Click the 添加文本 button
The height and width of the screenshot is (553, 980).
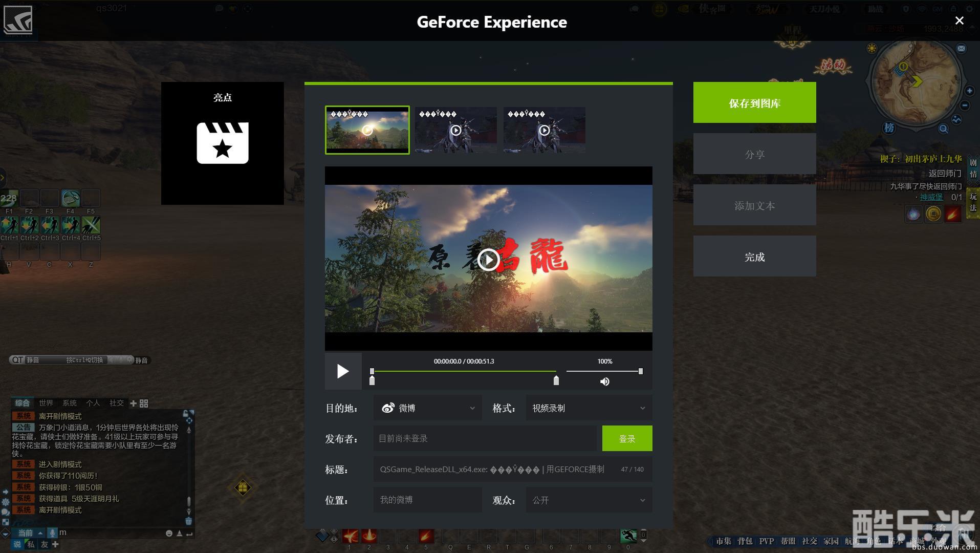(x=754, y=205)
